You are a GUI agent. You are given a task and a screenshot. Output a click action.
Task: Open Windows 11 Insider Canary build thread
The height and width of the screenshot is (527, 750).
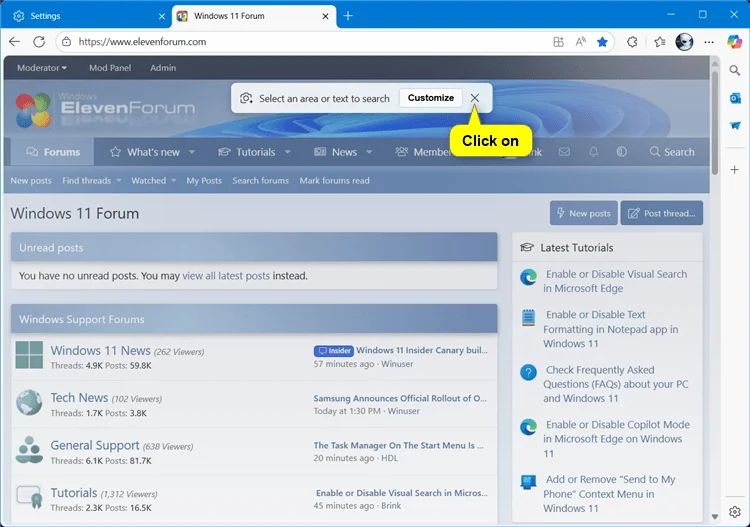point(422,350)
